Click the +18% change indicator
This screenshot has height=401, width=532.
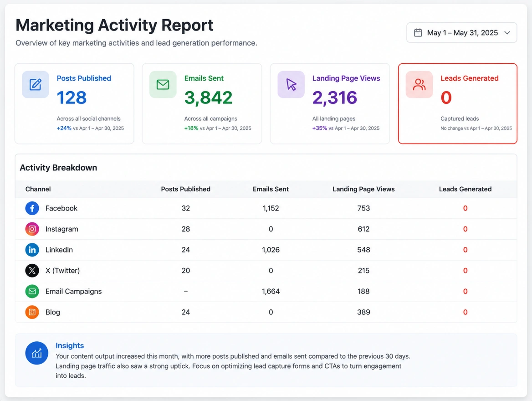[x=191, y=128]
